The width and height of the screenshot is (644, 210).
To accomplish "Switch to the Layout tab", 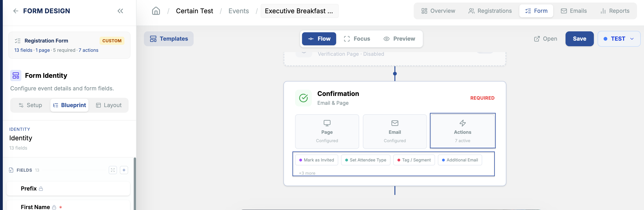I will click(x=109, y=105).
